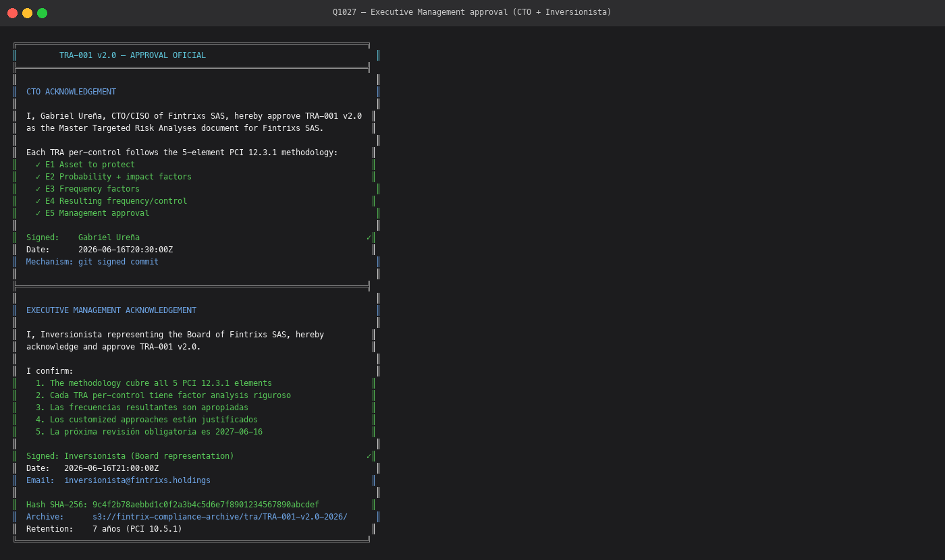Select the hash value starting '9c4f2b78aebbd1c0'
The height and width of the screenshot is (560, 945).
coord(206,505)
